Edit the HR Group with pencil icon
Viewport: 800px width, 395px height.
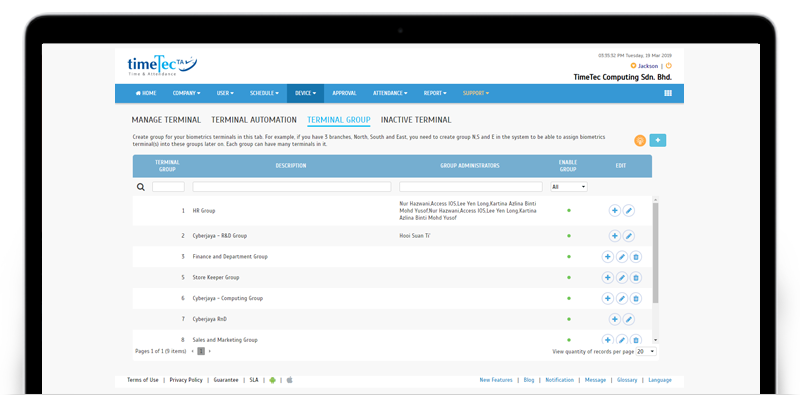coord(629,210)
